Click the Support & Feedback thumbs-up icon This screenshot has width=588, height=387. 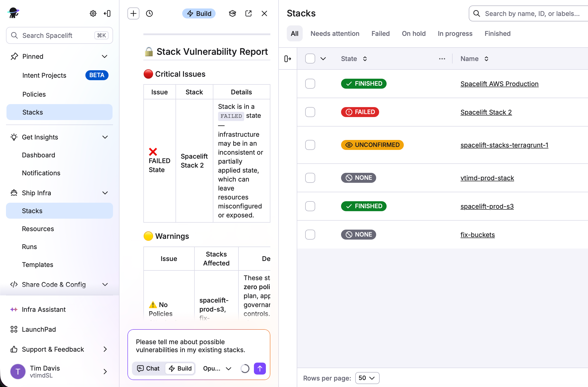pyautogui.click(x=14, y=349)
